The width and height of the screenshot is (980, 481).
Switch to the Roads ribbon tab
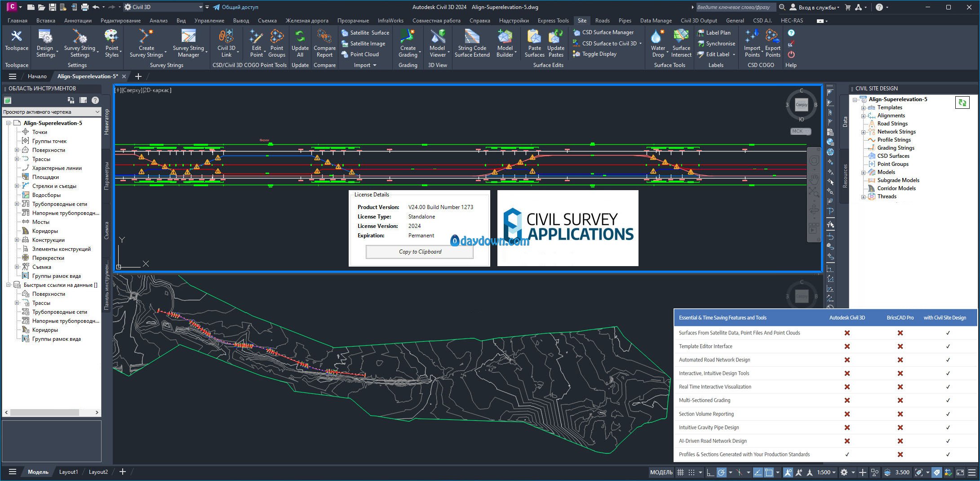tap(602, 21)
